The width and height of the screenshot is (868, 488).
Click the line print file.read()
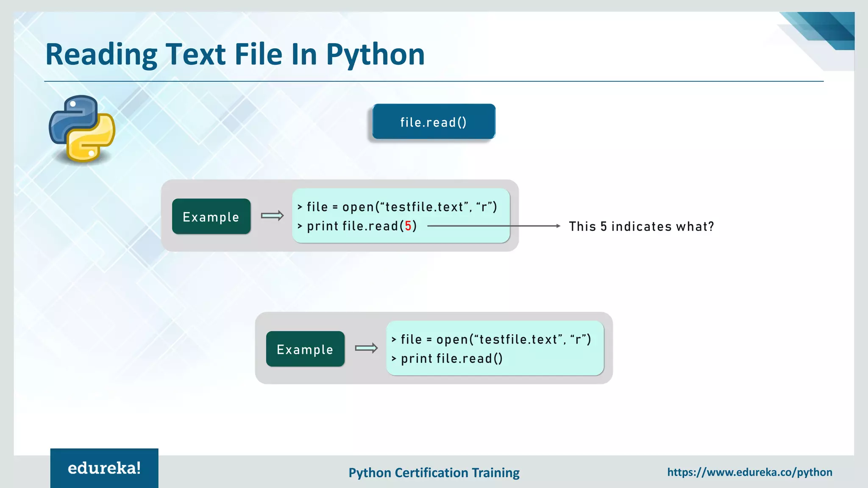447,359
